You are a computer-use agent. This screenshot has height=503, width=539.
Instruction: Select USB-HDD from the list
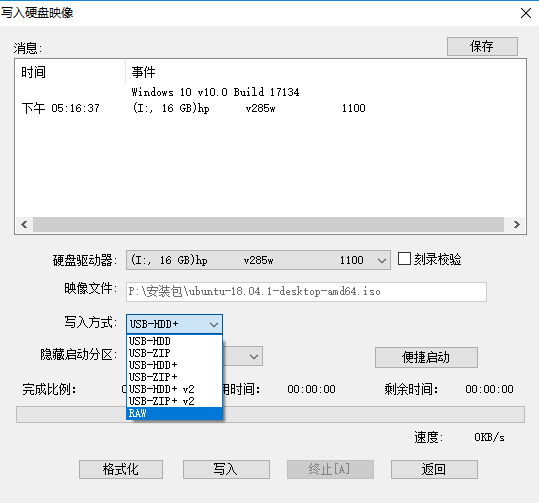(x=174, y=341)
